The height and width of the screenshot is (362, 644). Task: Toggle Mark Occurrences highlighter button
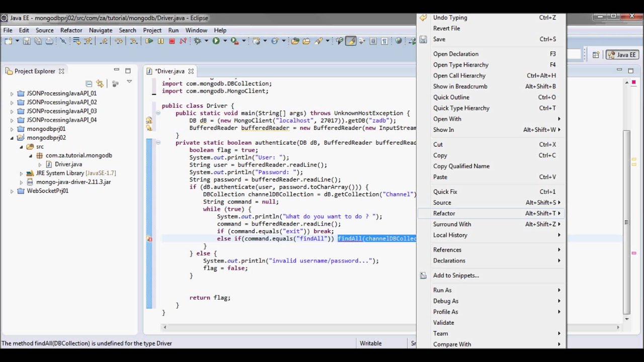pos(351,41)
